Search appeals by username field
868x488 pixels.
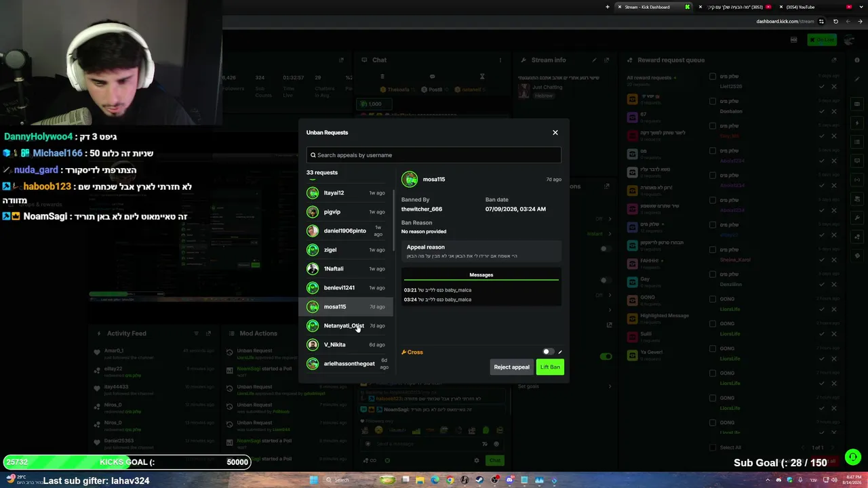(x=434, y=155)
